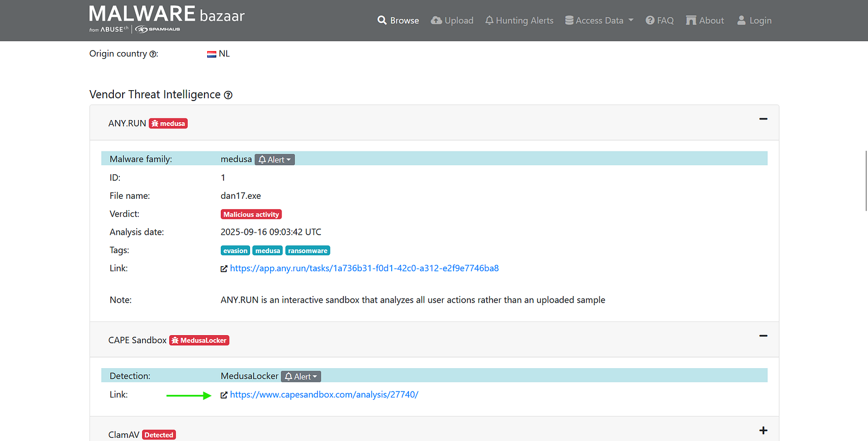
Task: Click the malware family name medusa
Action: point(236,159)
